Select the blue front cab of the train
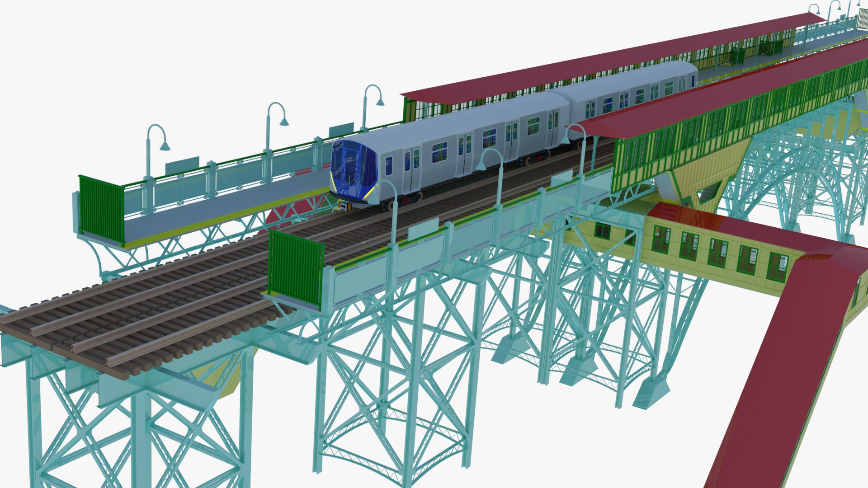Viewport: 868px width, 488px height. (354, 169)
